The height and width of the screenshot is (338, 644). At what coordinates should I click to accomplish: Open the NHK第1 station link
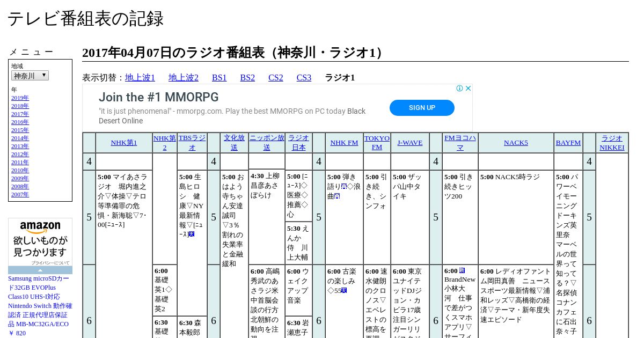124,143
